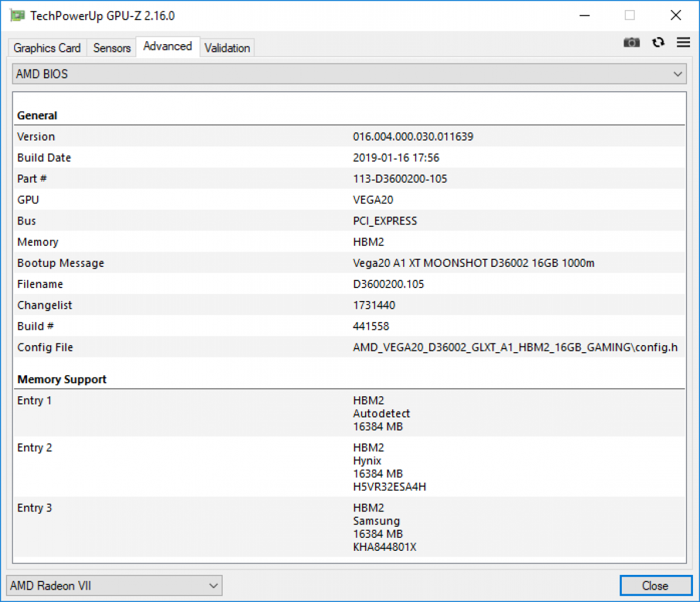Select build date 2019-01-16 17:56

click(396, 158)
